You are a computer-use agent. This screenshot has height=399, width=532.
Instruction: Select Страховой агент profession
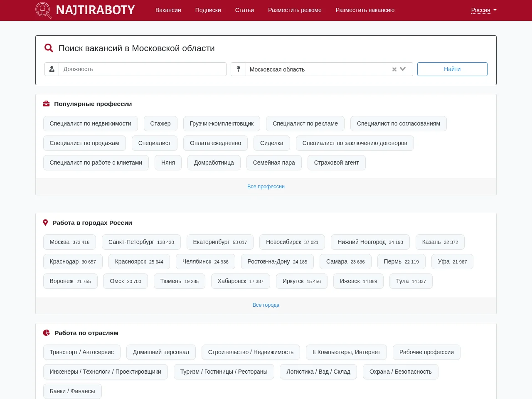point(337,163)
